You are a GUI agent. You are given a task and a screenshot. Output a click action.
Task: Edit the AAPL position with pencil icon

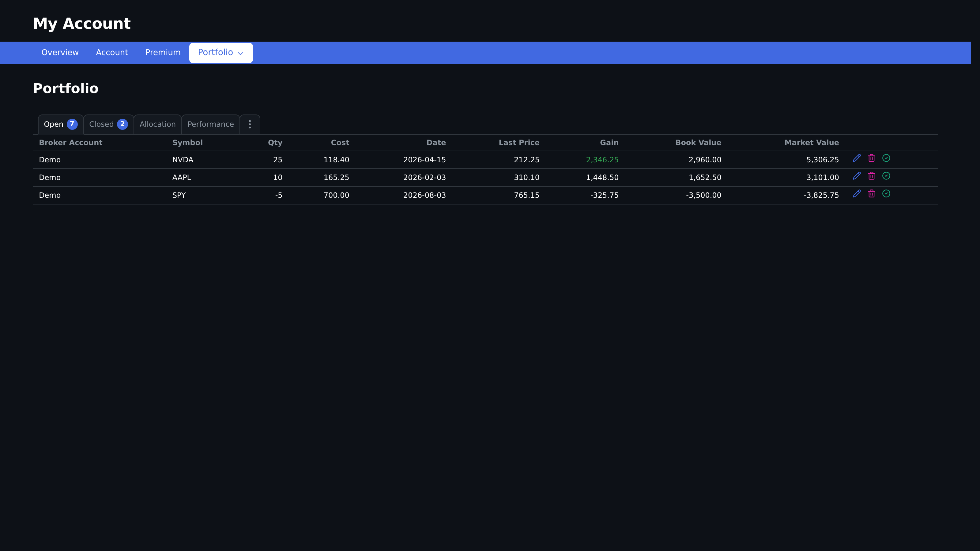[857, 176]
